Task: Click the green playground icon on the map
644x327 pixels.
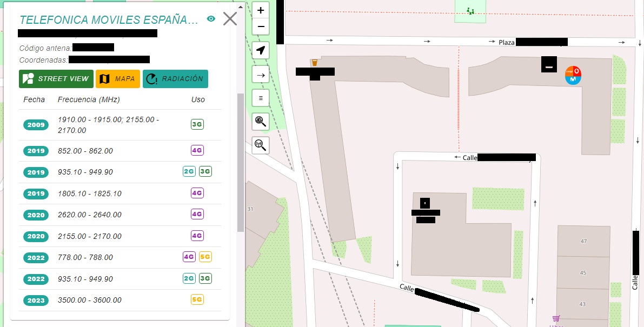Action: 470,11
